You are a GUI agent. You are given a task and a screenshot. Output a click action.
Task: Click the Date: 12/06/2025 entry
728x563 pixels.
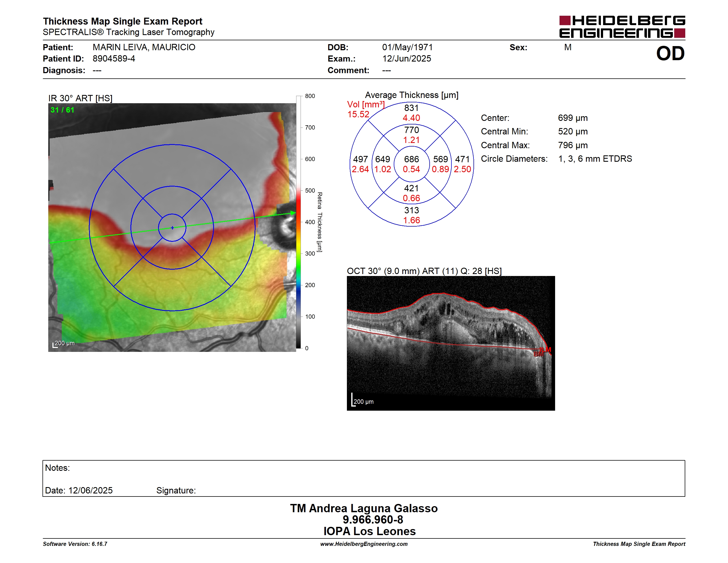click(79, 491)
